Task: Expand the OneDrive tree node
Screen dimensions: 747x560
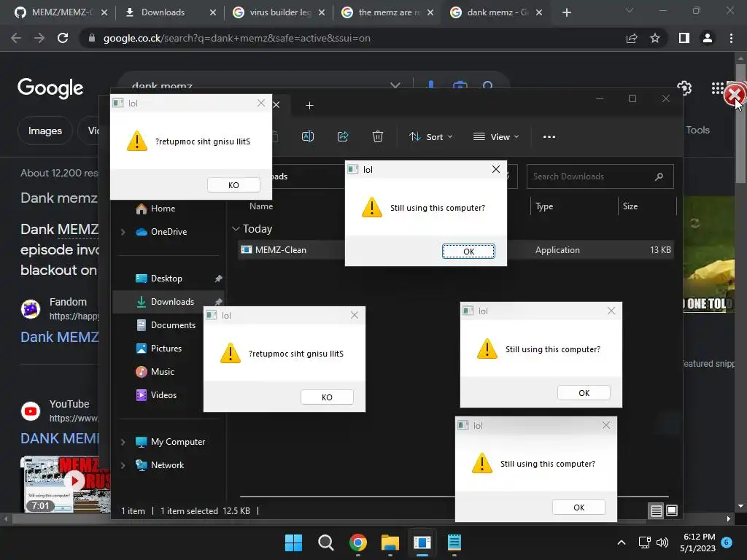Action: tap(123, 232)
